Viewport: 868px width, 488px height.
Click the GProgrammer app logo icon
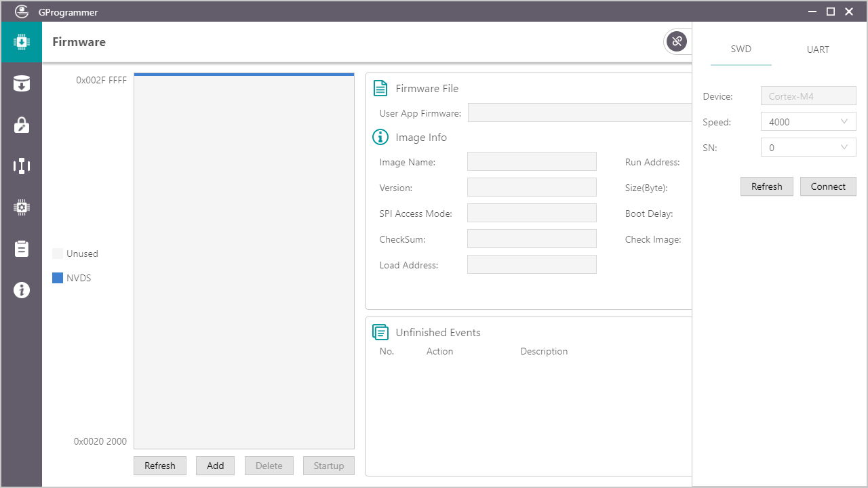point(22,12)
